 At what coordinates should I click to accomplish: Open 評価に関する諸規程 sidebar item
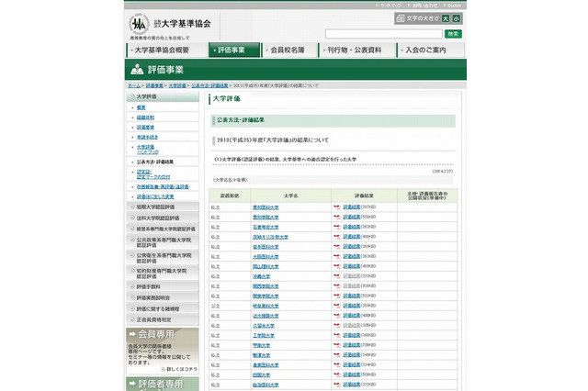point(163,308)
